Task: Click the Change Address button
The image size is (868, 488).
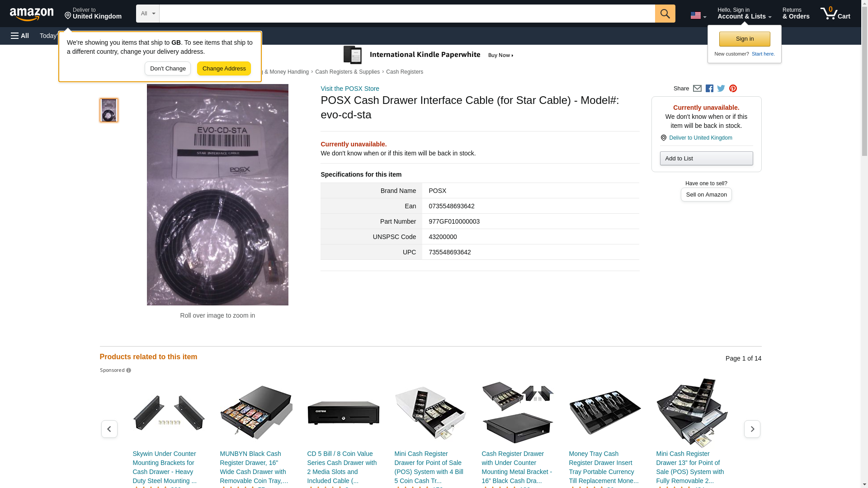Action: [224, 69]
